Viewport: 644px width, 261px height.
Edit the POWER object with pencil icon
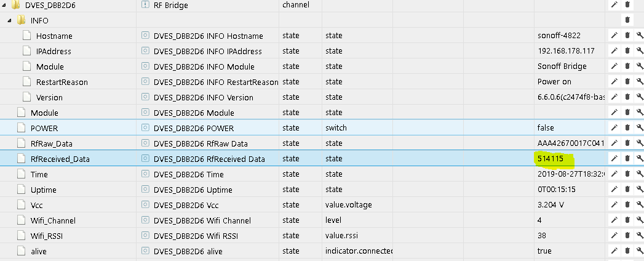pos(614,128)
